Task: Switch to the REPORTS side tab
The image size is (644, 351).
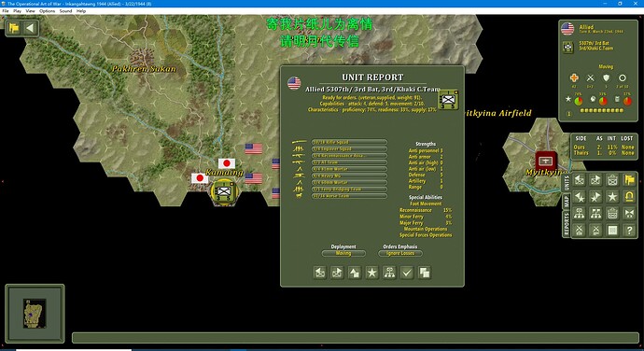Action: pyautogui.click(x=566, y=224)
